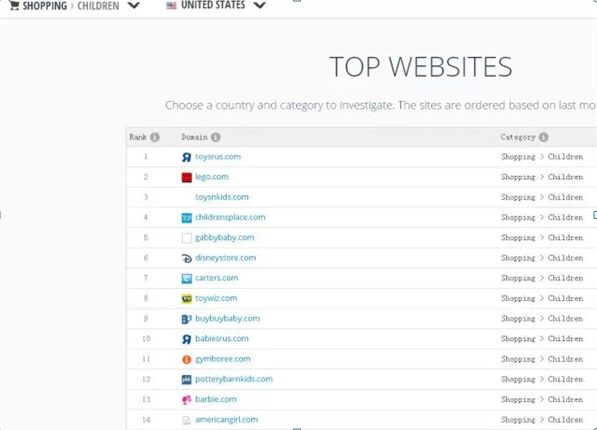Click the TOP WEBSITES heading
The height and width of the screenshot is (430, 597).
[x=421, y=67]
